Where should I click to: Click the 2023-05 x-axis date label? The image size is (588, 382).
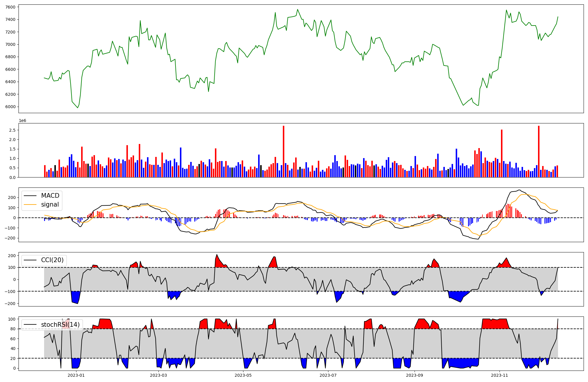243,375
